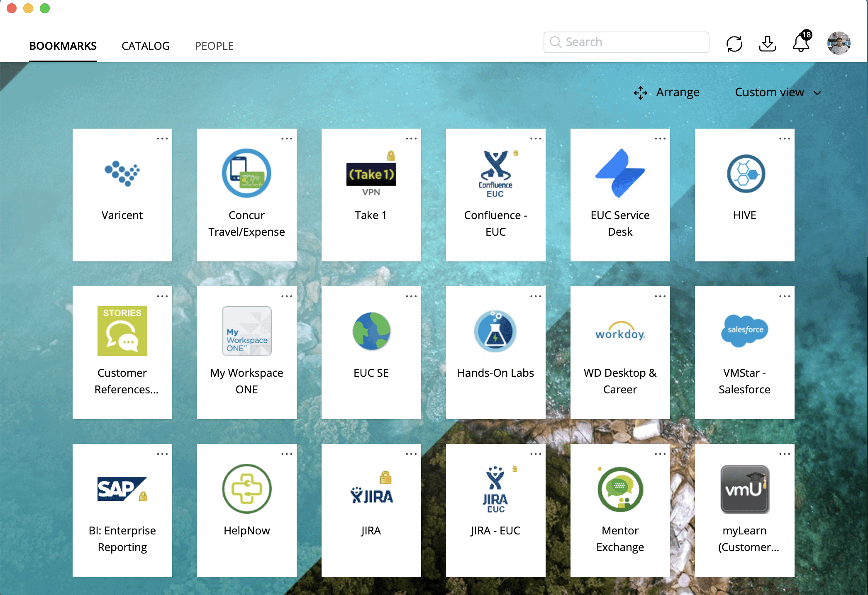Launch EUC Service Desk icon
This screenshot has height=595, width=868.
(x=620, y=173)
